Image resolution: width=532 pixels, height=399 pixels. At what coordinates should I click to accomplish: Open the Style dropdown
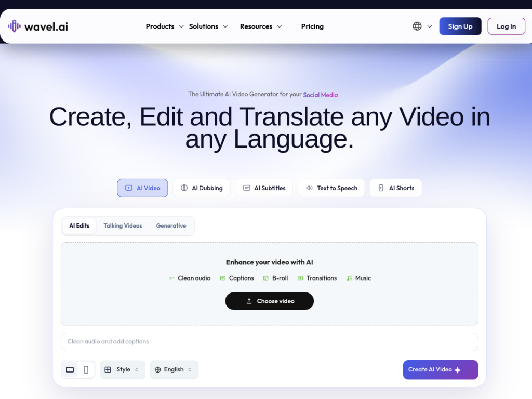(x=123, y=369)
